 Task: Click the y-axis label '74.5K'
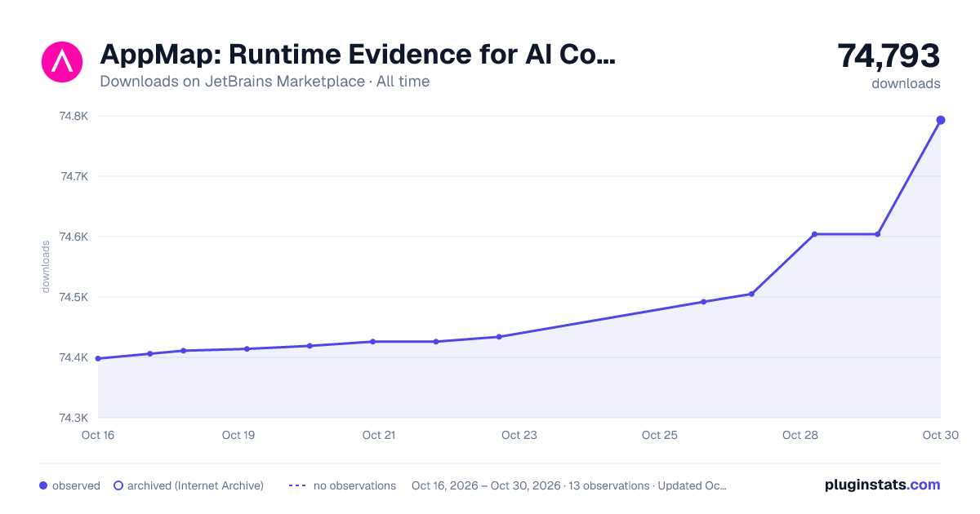click(74, 297)
